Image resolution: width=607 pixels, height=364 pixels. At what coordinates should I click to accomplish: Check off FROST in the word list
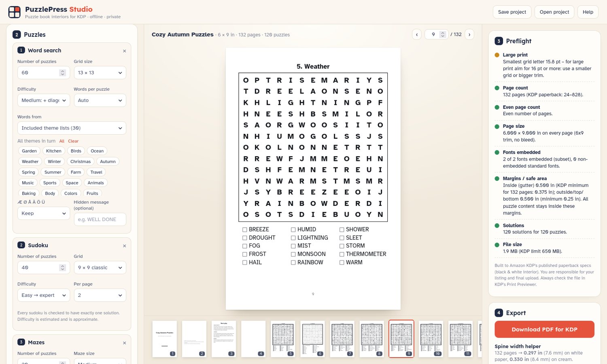point(244,254)
